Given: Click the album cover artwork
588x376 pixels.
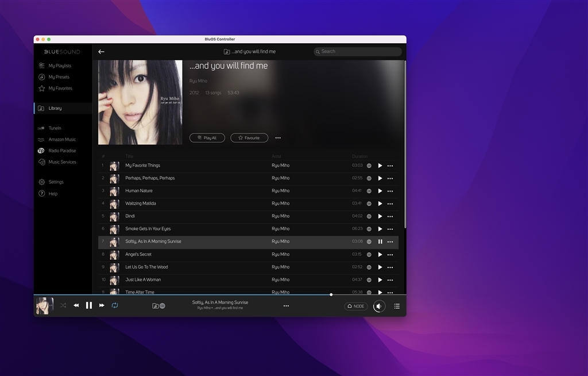Looking at the screenshot, I should (140, 102).
